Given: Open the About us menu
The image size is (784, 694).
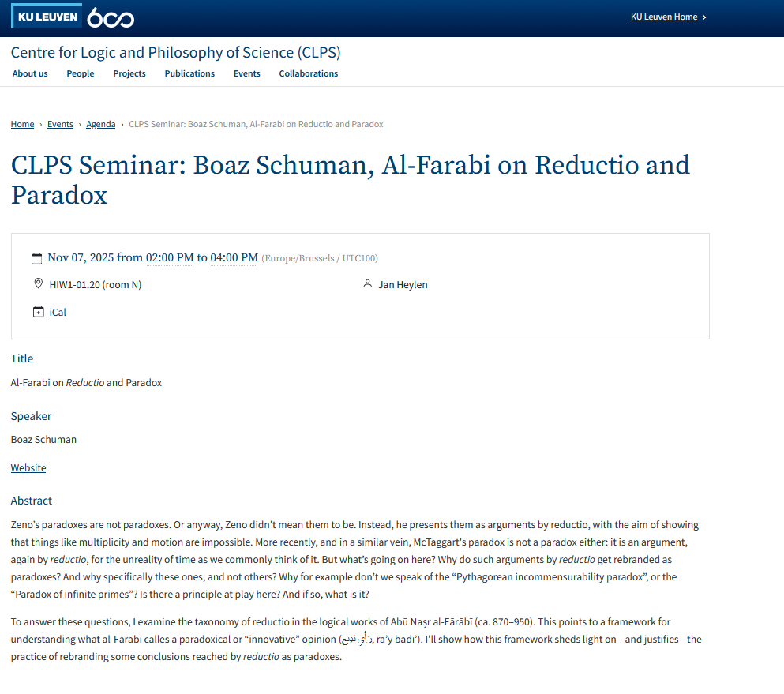Looking at the screenshot, I should click(x=30, y=73).
